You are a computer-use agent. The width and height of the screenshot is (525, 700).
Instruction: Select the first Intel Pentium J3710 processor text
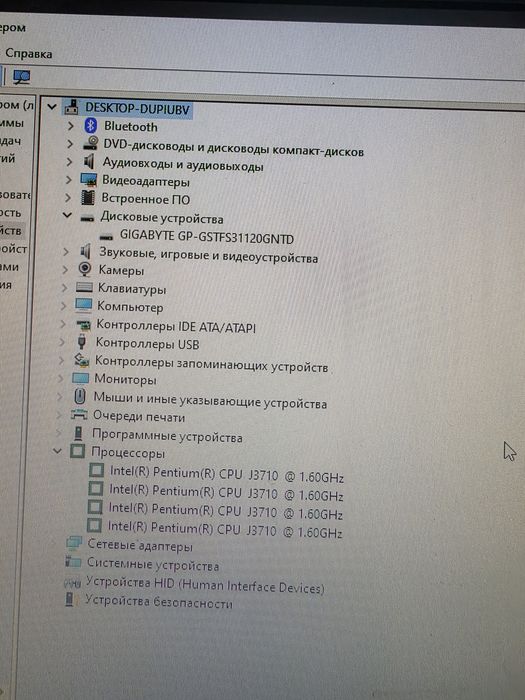click(226, 475)
